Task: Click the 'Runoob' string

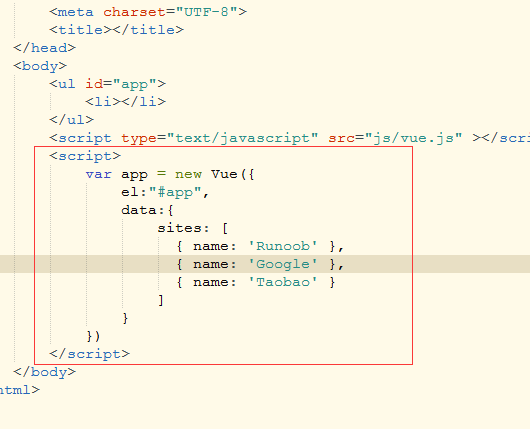Action: point(283,246)
